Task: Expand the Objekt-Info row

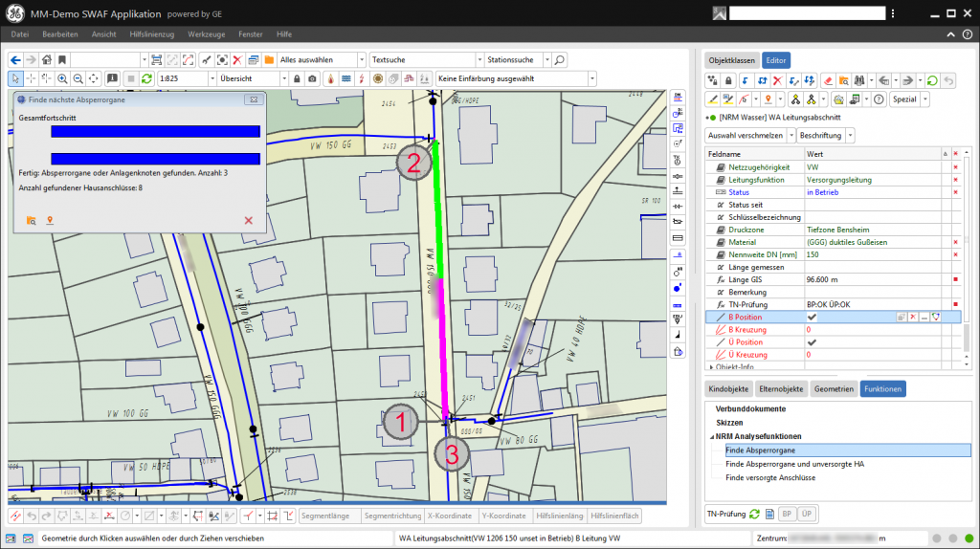Action: pos(710,366)
